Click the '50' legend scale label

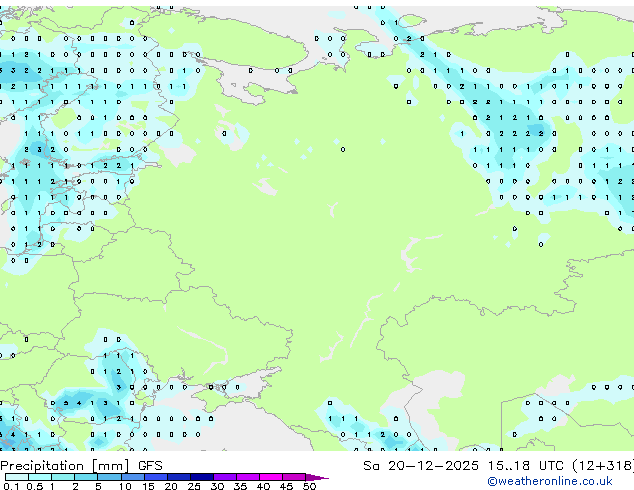[x=310, y=486]
